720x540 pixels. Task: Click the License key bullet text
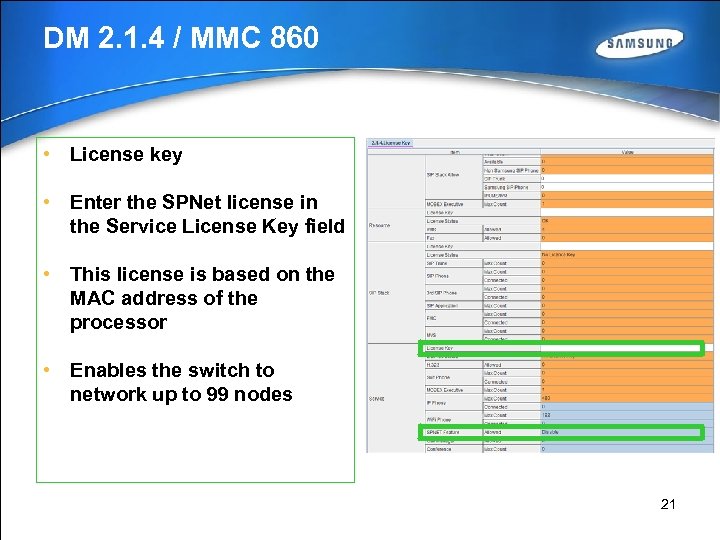pyautogui.click(x=126, y=154)
